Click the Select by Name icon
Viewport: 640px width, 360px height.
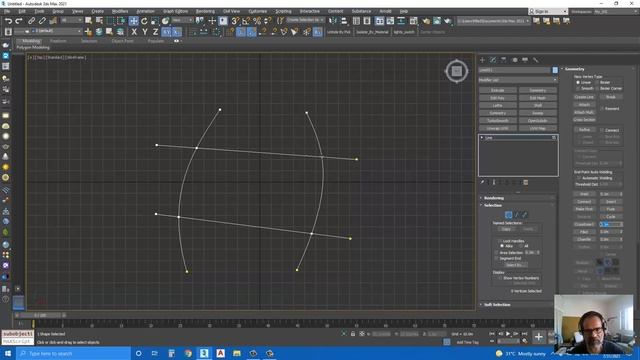[99, 21]
